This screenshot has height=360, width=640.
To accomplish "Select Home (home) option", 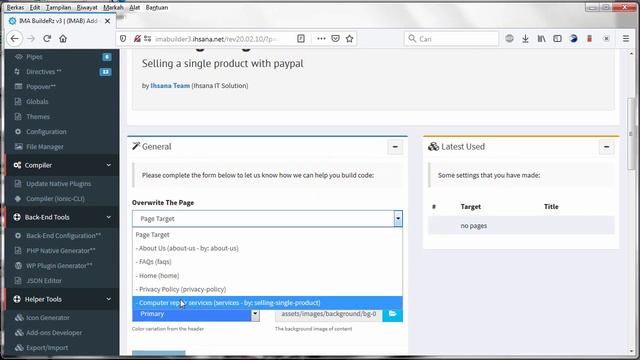I will [267, 276].
